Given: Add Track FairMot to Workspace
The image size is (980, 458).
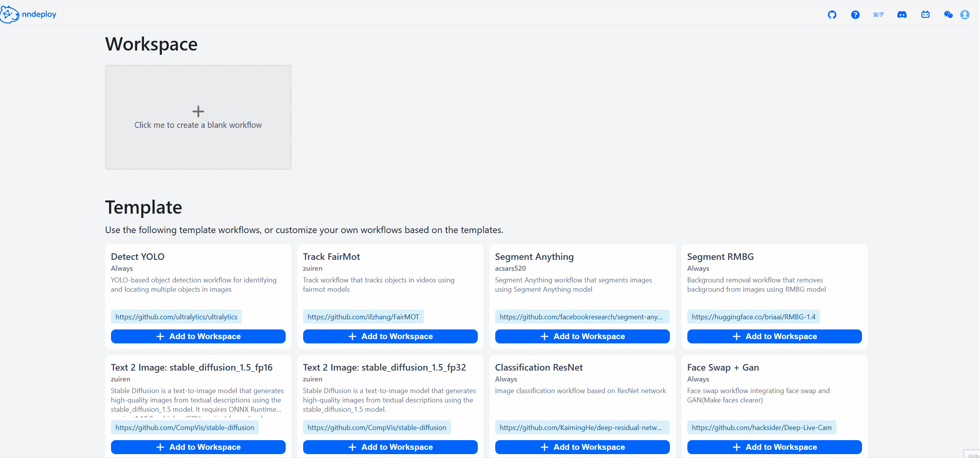Looking at the screenshot, I should (390, 336).
